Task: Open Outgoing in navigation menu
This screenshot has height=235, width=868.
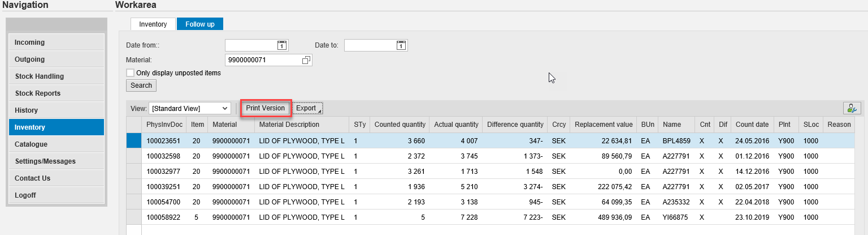Action: (x=57, y=59)
